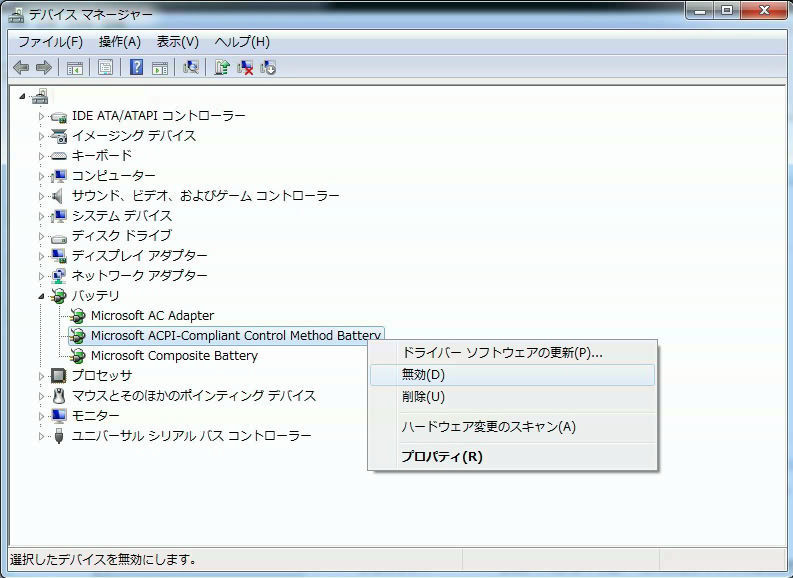Minimize the Device Manager window
The image size is (793, 578).
(700, 11)
